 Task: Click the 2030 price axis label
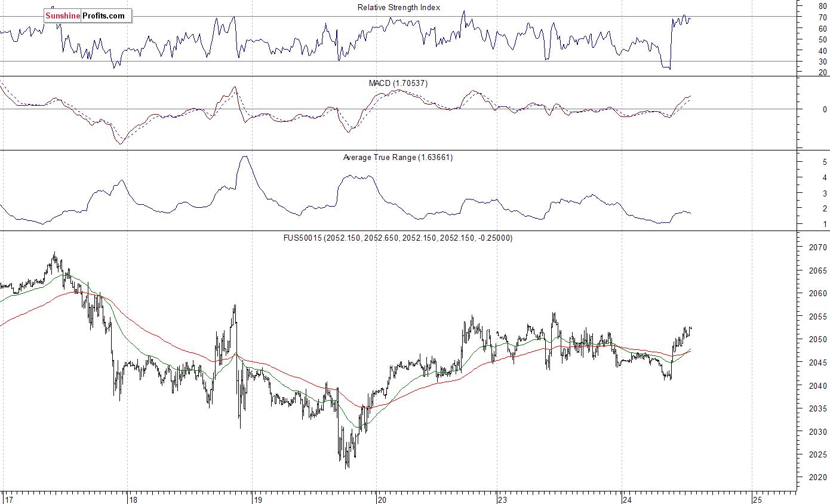(x=817, y=432)
